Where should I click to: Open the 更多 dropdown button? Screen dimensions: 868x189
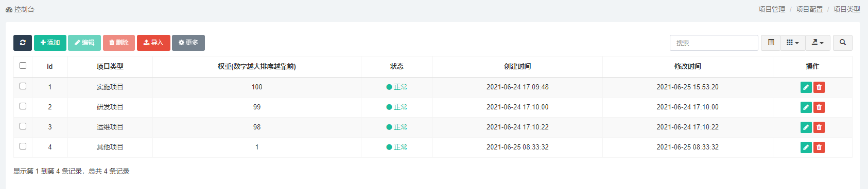188,43
